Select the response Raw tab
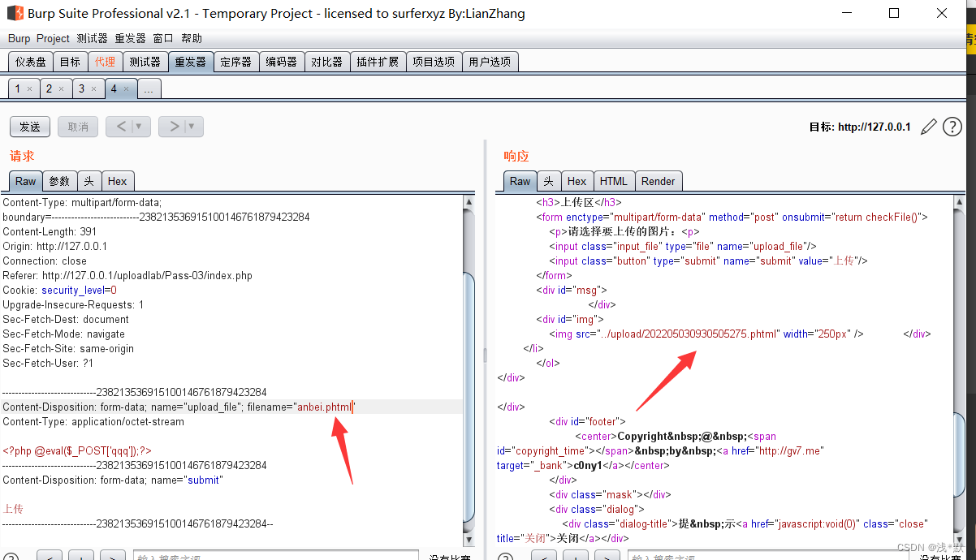Viewport: 976px width, 560px height. click(520, 181)
